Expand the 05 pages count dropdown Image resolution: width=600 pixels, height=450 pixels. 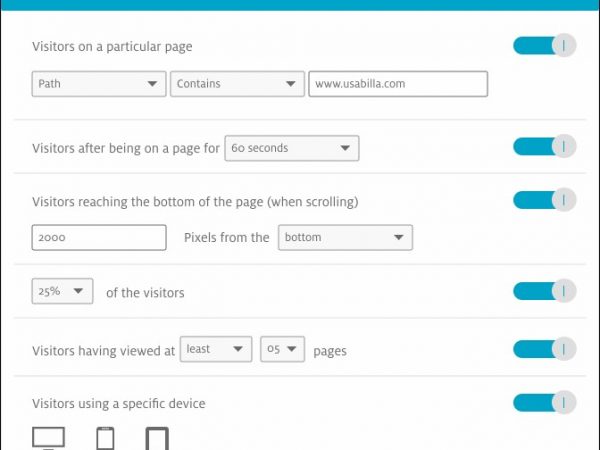click(282, 349)
